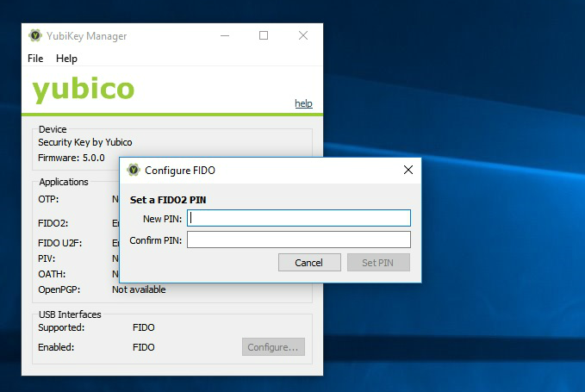Close the Configure FIDO dialog
Viewport: 585px width, 392px height.
click(408, 171)
